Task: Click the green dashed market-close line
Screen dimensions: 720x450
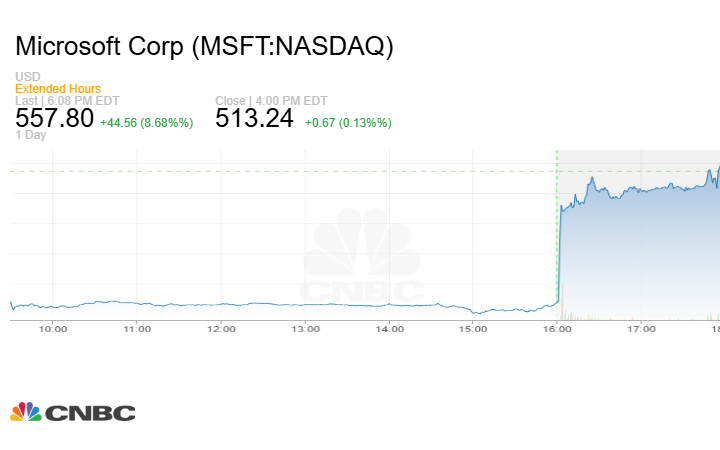Action: [x=556, y=230]
